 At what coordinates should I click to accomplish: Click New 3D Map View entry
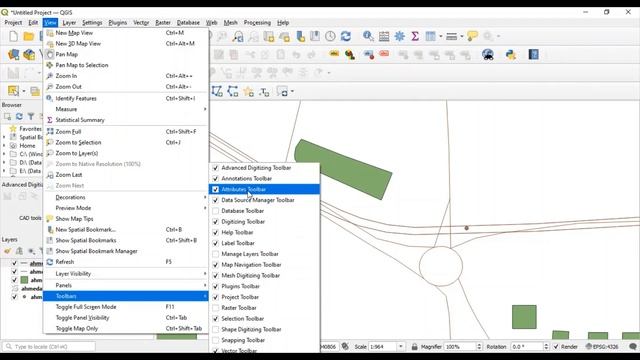(126, 43)
